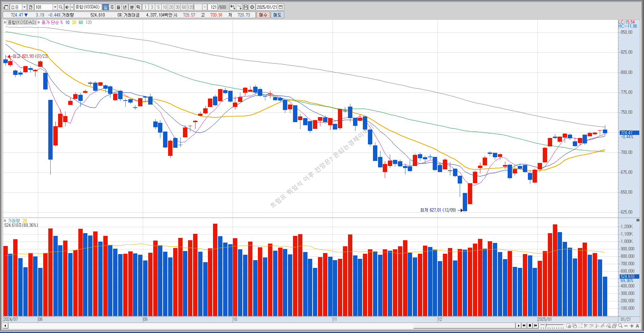Choose the 120 interval button
The image size is (644, 333).
(x=191, y=7)
